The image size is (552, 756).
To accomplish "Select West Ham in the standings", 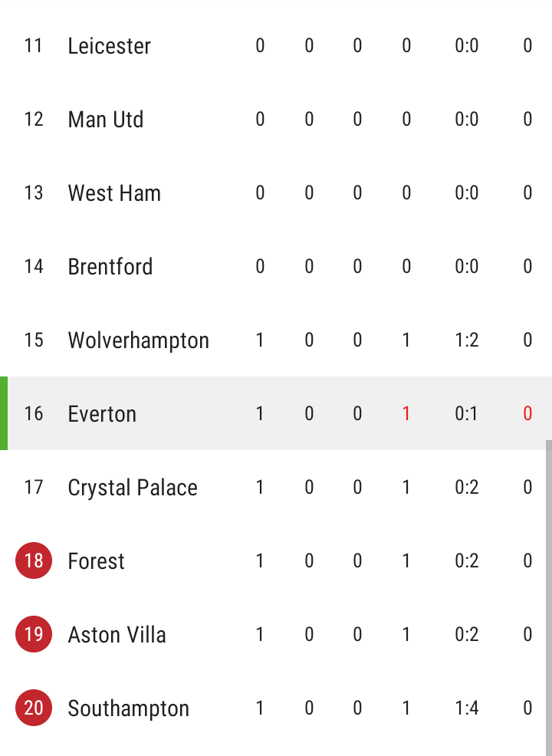I will click(276, 193).
